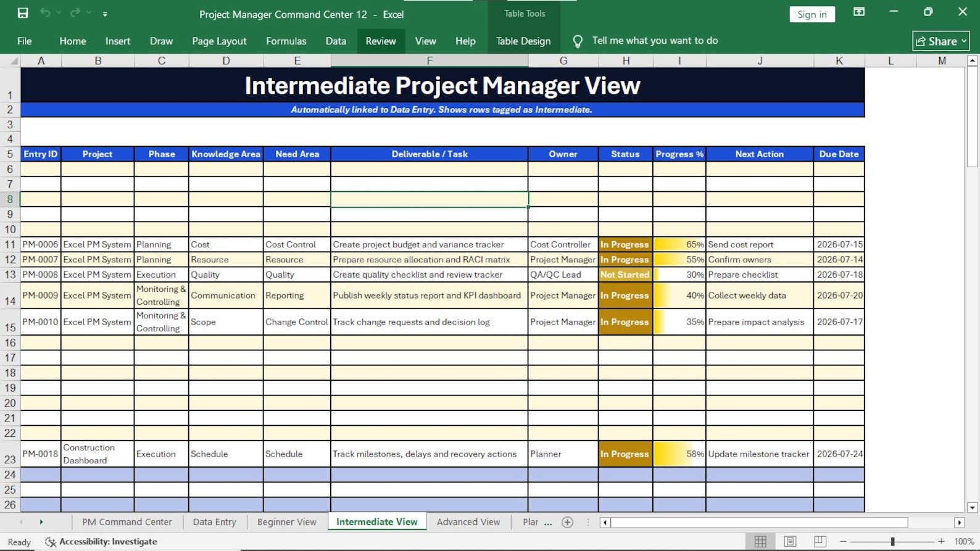Select the Construction Dashboard project cell

coord(98,454)
